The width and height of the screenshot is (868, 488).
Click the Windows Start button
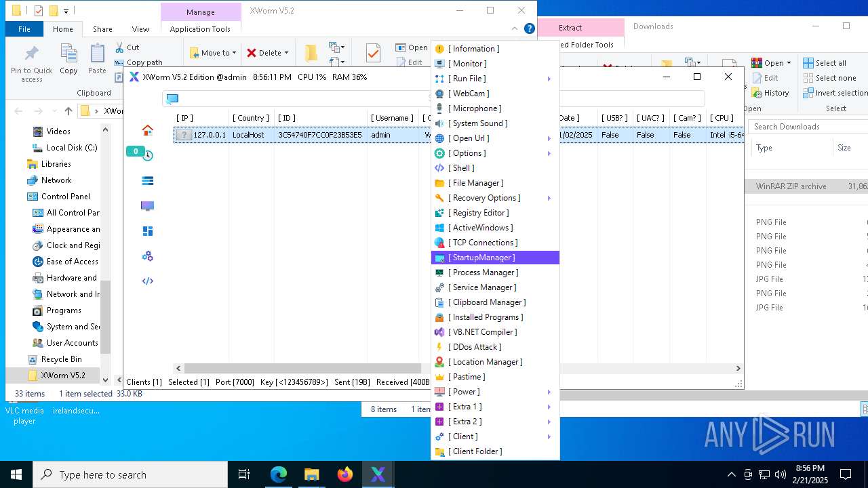(16, 474)
